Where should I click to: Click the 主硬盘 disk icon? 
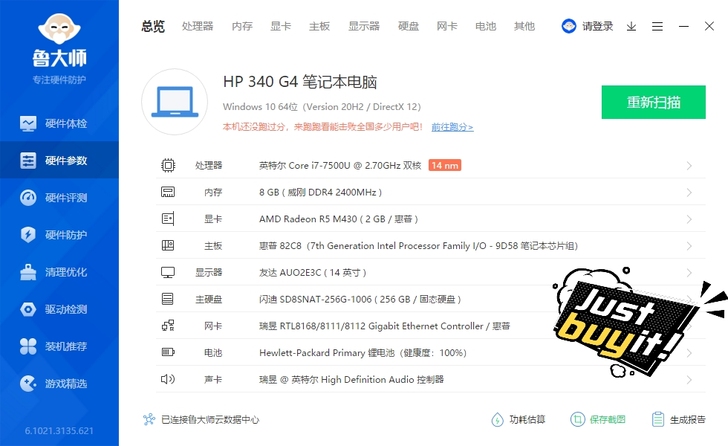(x=168, y=299)
